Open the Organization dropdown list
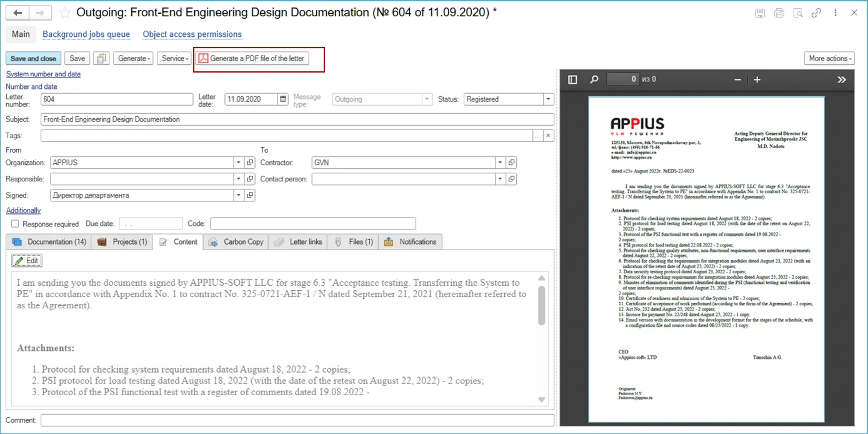Image resolution: width=868 pixels, height=434 pixels. (x=238, y=163)
